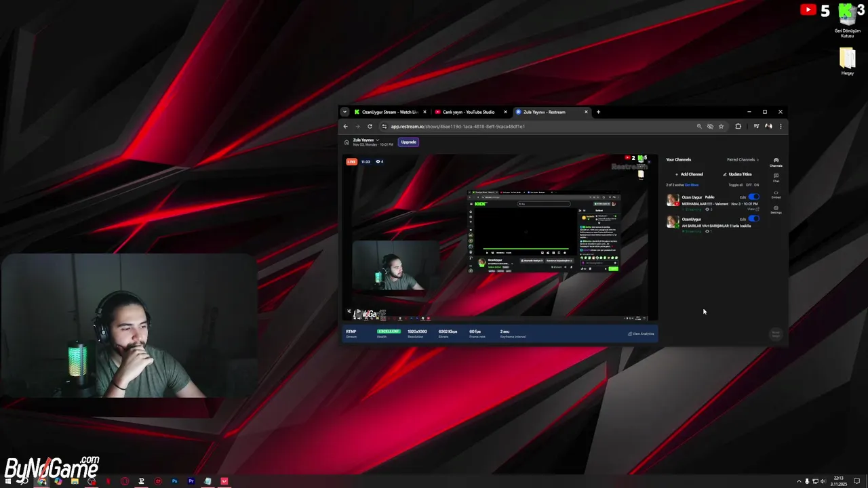Open Photoshop from the taskbar
Screen dimensions: 868x488
click(x=174, y=481)
